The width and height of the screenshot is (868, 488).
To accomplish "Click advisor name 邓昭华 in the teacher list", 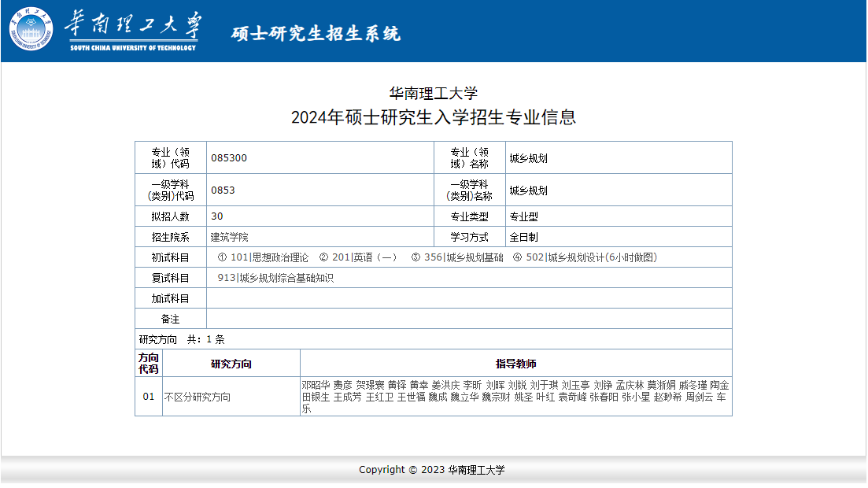I will coord(316,386).
